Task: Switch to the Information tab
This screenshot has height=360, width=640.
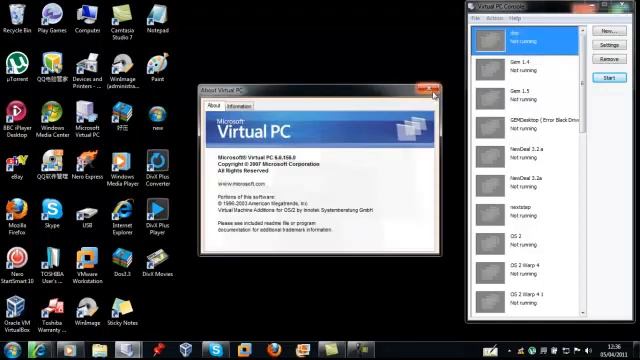Action: 239,106
